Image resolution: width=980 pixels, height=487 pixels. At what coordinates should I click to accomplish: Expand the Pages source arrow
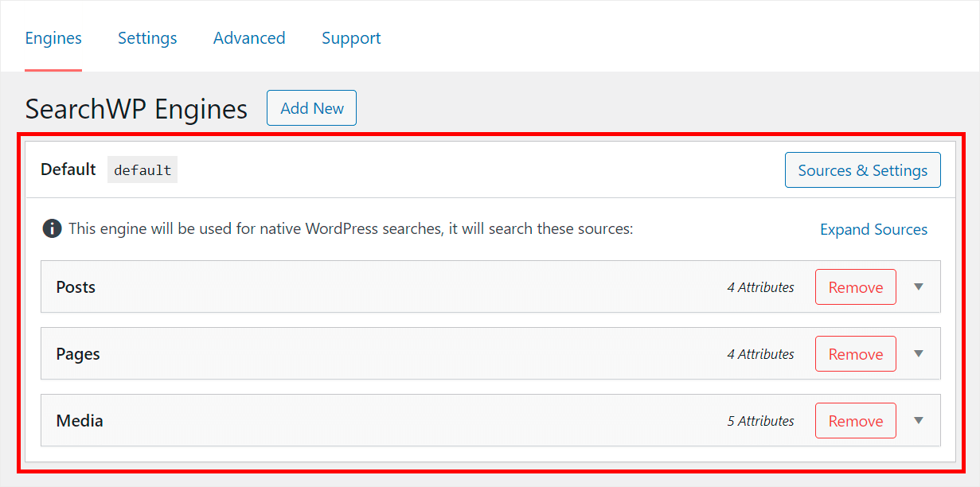(x=919, y=354)
